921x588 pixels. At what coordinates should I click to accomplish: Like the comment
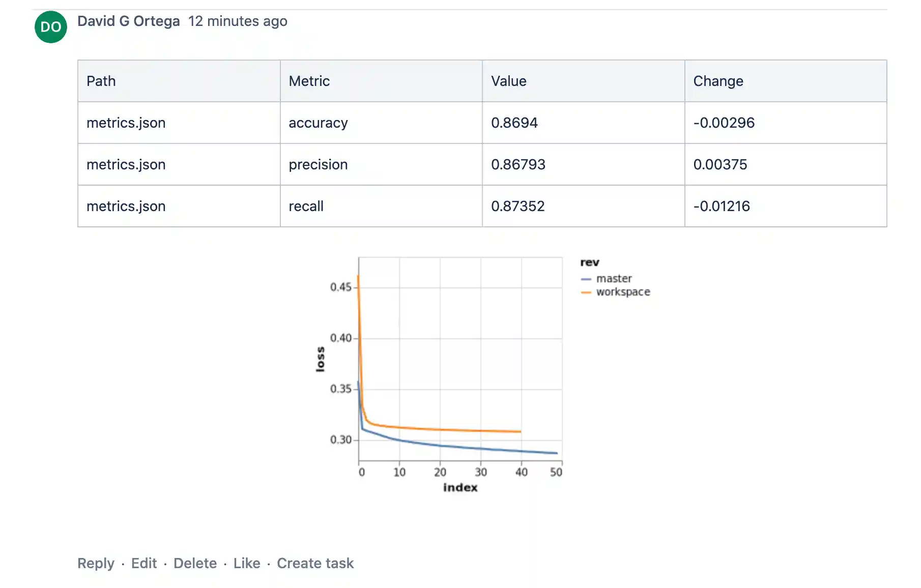coord(247,563)
